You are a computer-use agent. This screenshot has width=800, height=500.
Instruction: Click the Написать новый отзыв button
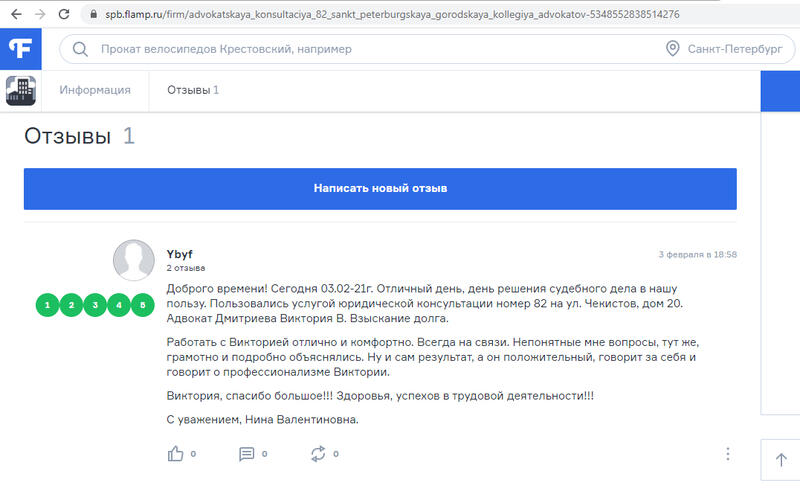tap(380, 188)
